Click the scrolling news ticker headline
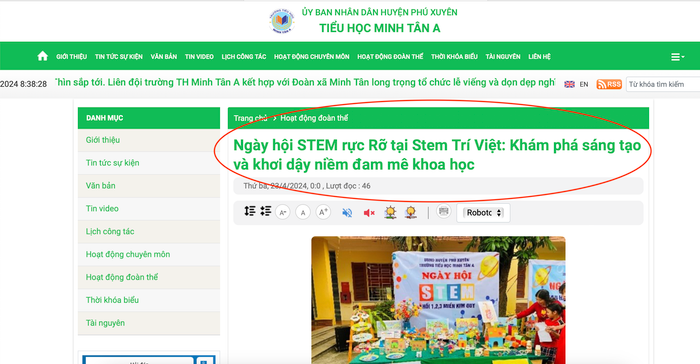700x364 pixels. point(305,82)
